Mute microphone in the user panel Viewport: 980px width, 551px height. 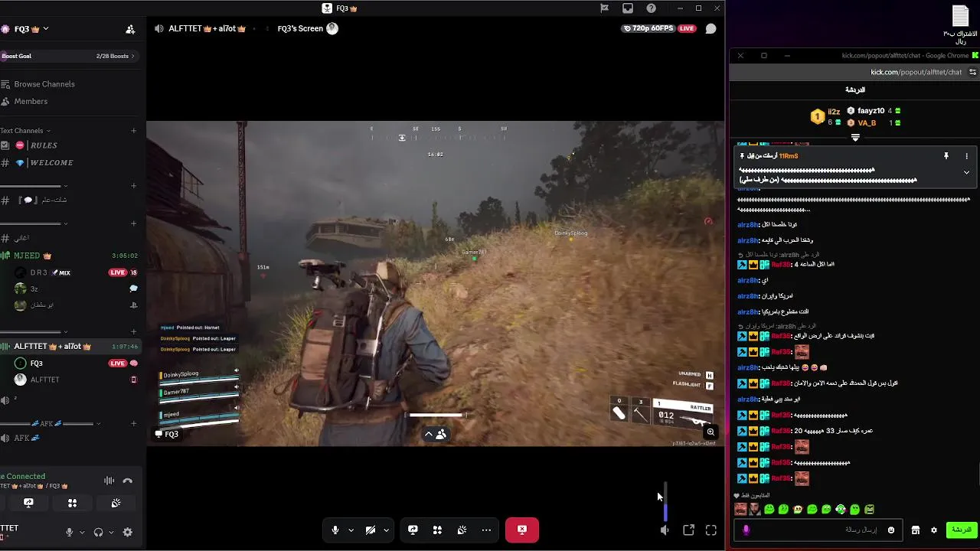tap(69, 532)
